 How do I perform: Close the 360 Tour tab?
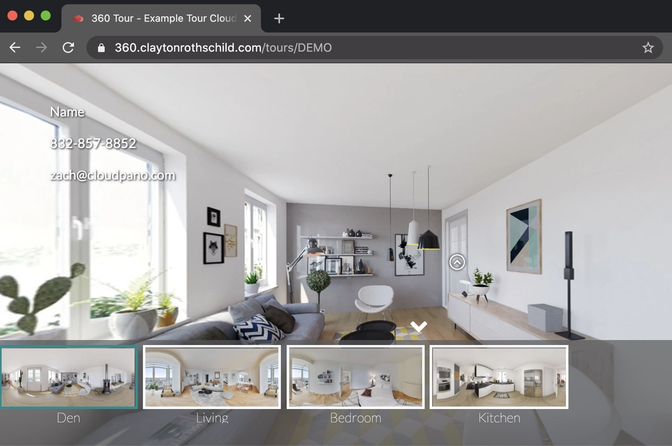click(x=247, y=18)
